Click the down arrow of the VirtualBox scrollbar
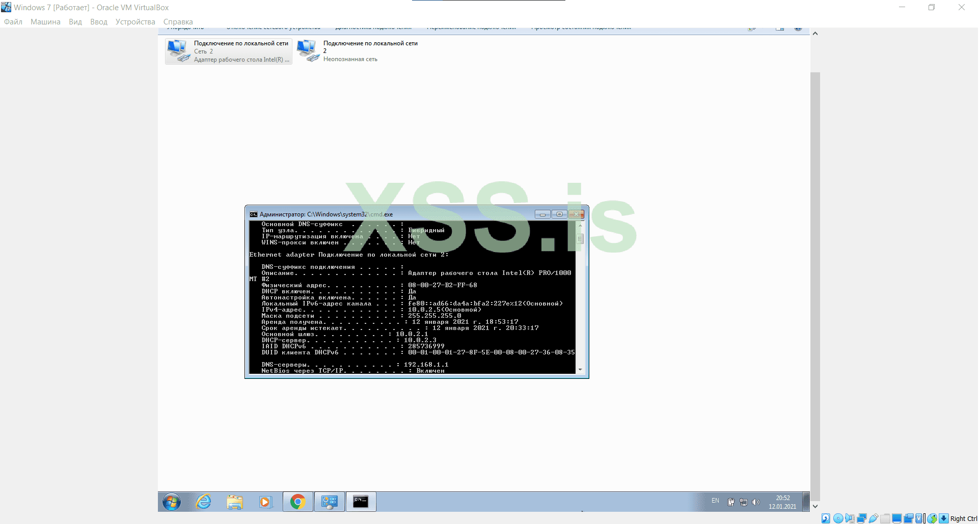This screenshot has height=524, width=980. pos(815,506)
